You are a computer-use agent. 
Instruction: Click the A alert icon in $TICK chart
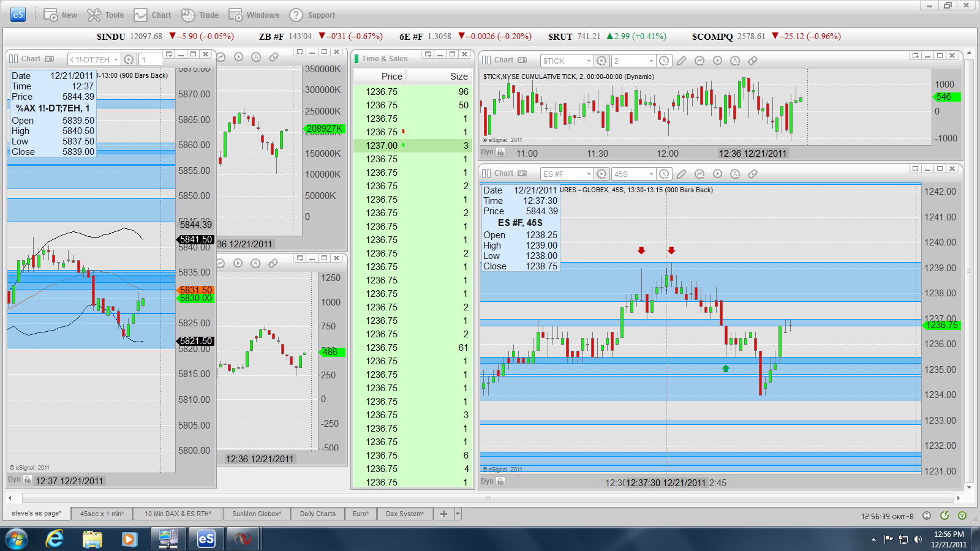(735, 61)
